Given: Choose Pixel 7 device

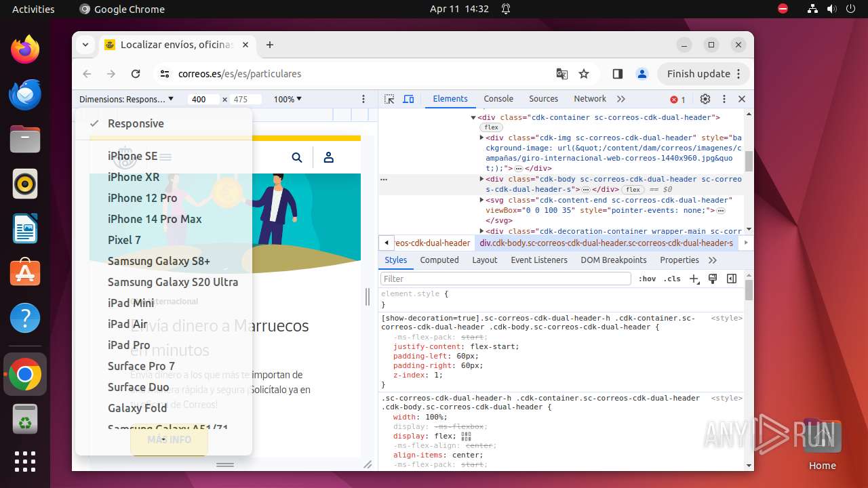Looking at the screenshot, I should pyautogui.click(x=163, y=240).
